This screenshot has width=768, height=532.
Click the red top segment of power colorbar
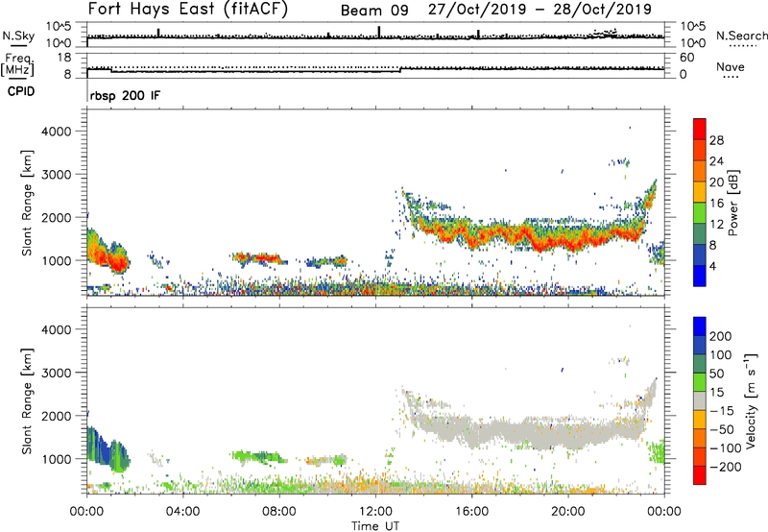tap(700, 129)
